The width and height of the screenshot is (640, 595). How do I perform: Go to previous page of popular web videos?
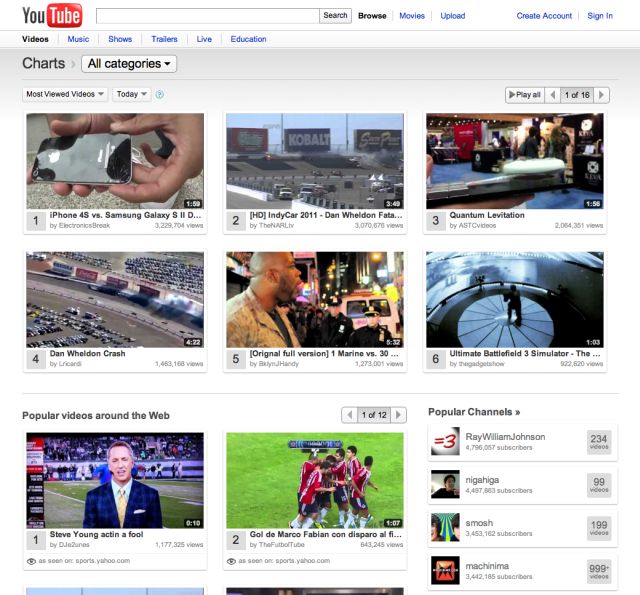point(349,415)
